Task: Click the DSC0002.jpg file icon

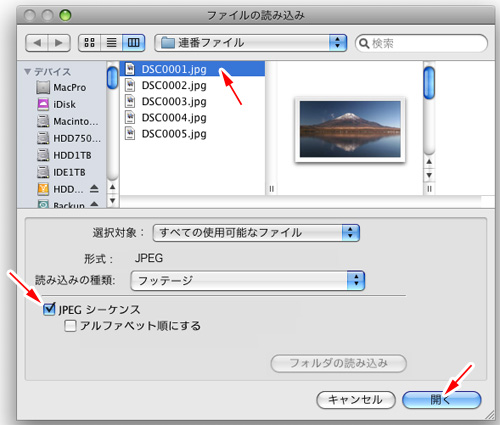Action: click(130, 85)
